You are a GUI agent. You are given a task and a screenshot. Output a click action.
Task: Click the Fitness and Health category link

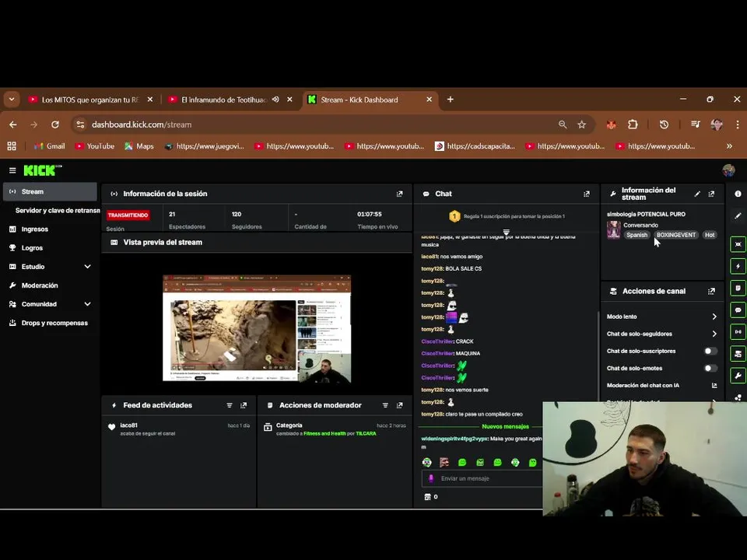click(x=324, y=434)
